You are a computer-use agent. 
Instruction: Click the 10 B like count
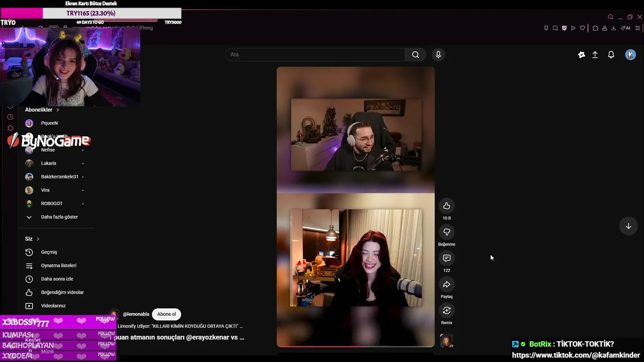pos(447,218)
